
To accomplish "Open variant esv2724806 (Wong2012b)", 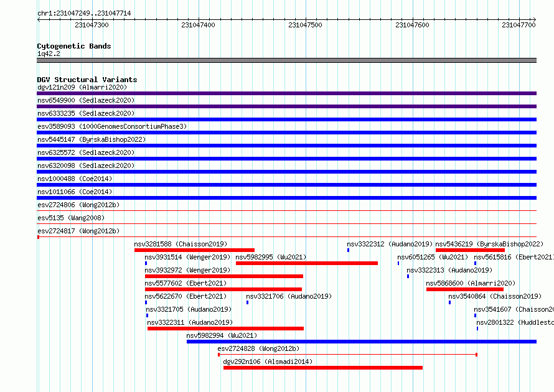I will click(x=78, y=205).
